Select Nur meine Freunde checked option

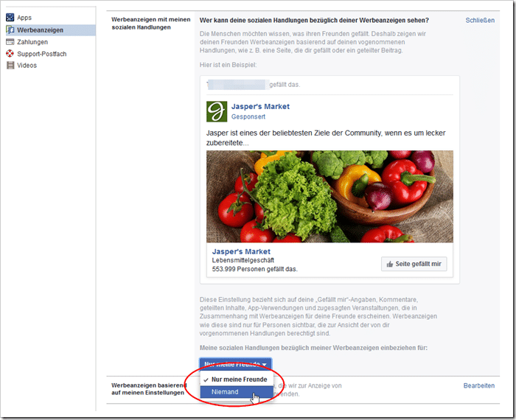tap(237, 379)
